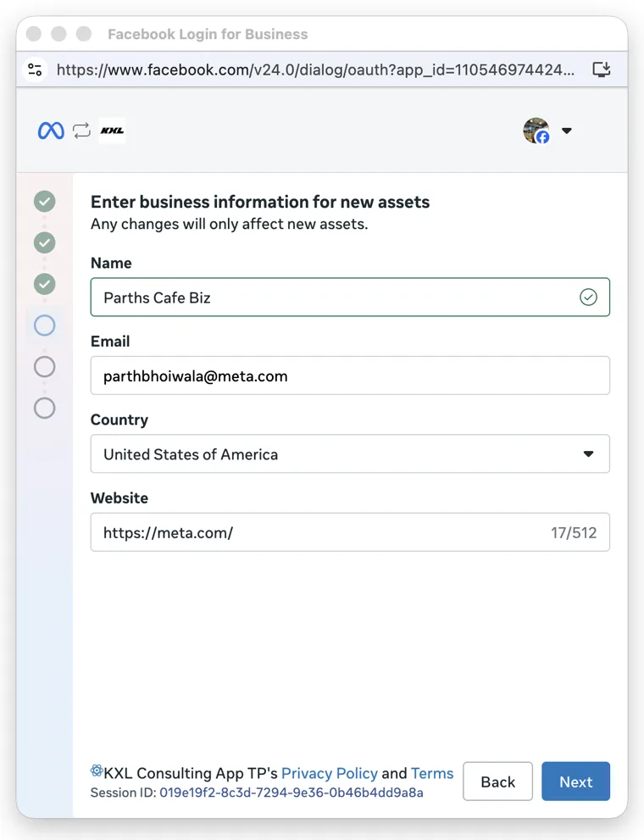Viewport: 644px width, 840px height.
Task: Select the second completed step indicator
Action: point(44,242)
